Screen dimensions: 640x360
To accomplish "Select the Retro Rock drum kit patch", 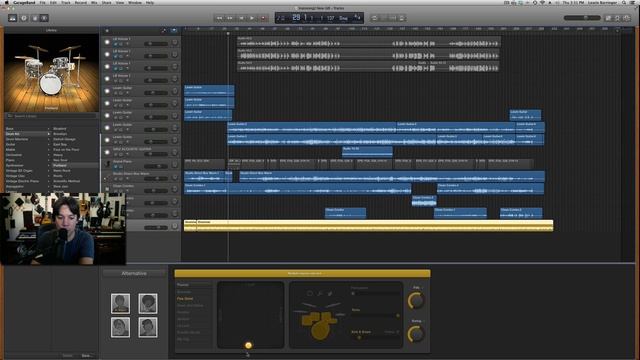I will point(62,171).
